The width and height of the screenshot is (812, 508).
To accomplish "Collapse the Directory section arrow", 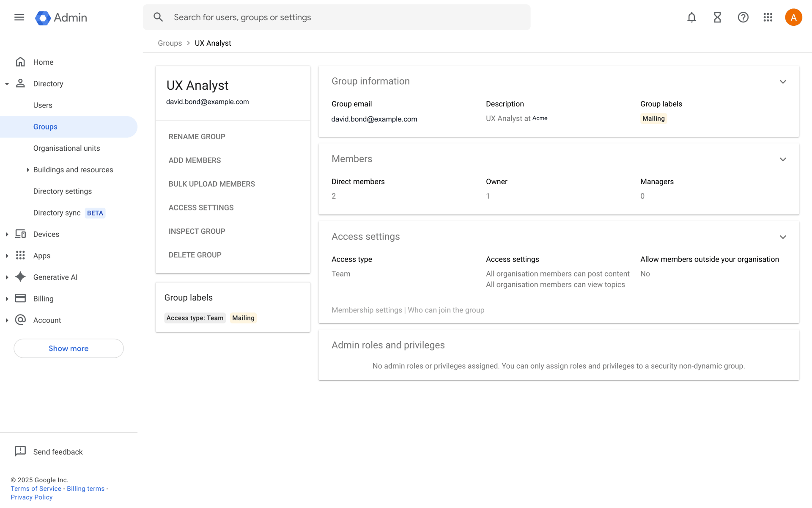I will 7,84.
